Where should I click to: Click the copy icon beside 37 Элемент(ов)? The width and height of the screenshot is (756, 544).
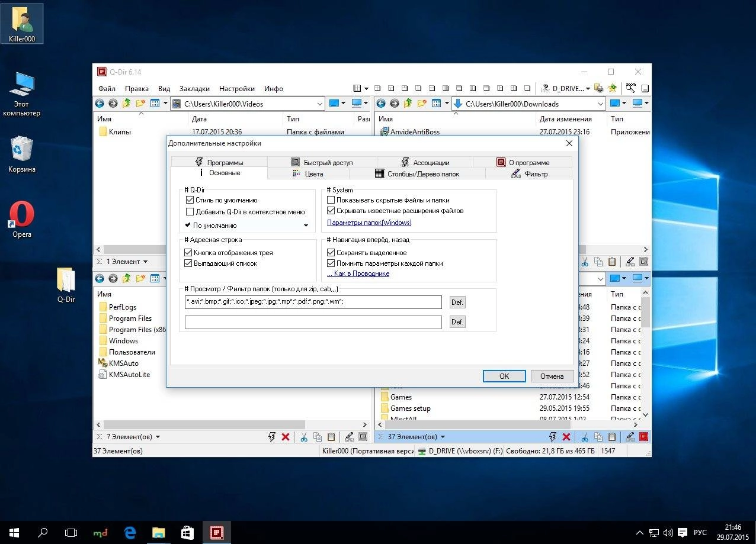pos(598,437)
